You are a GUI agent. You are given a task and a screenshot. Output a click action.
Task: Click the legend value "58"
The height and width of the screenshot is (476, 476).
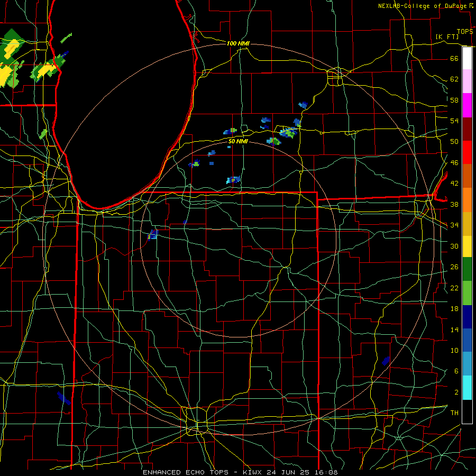pyautogui.click(x=454, y=100)
